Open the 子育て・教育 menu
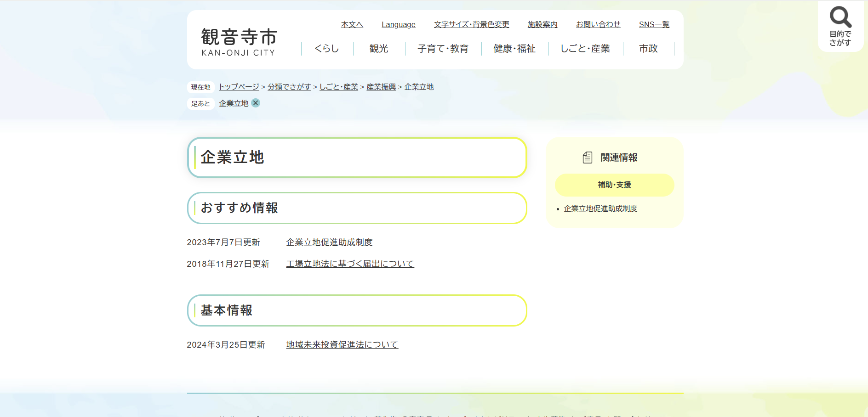Viewport: 868px width, 417px height. pyautogui.click(x=443, y=49)
